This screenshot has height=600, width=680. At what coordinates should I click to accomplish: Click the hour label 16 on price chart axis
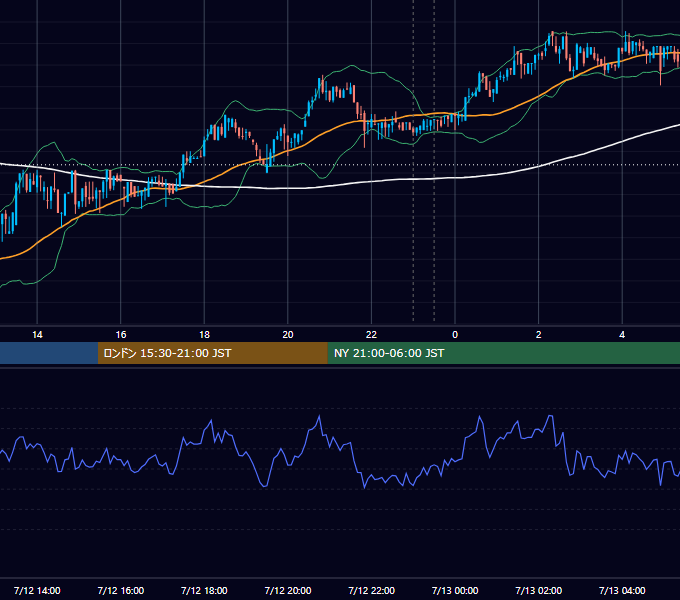coord(121,335)
